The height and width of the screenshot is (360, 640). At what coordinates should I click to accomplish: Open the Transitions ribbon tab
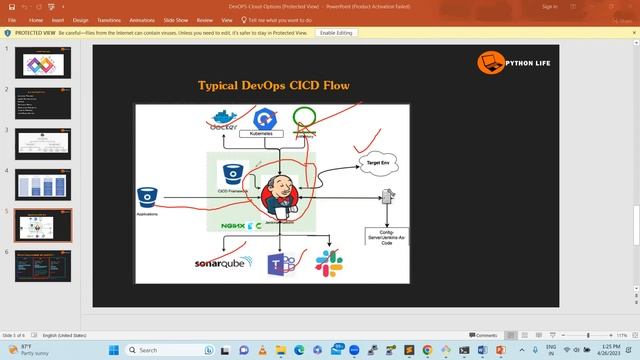coord(109,20)
